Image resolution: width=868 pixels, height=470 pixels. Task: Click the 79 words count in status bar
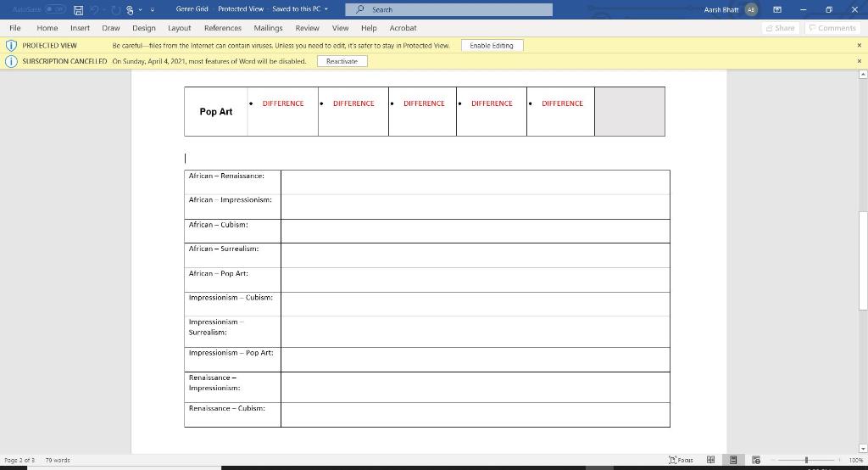(58, 460)
